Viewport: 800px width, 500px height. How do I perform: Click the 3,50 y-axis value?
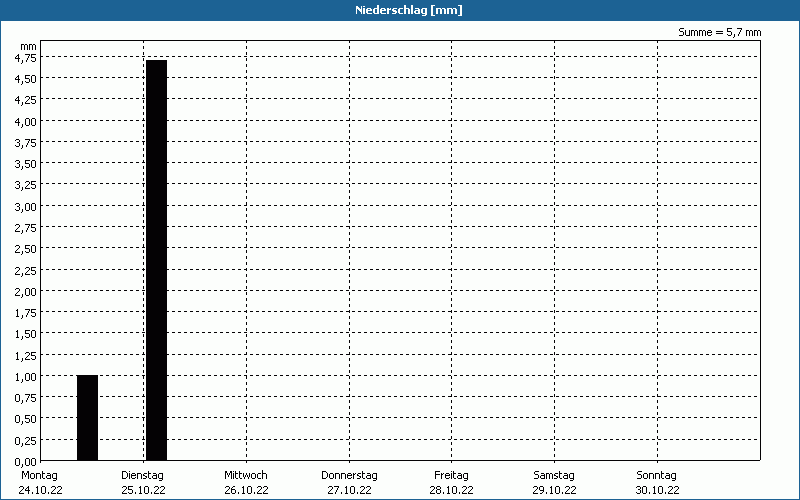pyautogui.click(x=26, y=164)
